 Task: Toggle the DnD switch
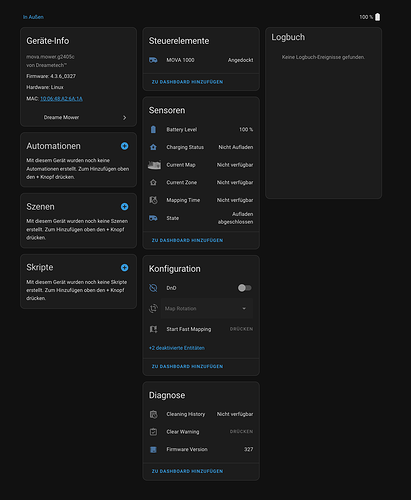point(245,288)
